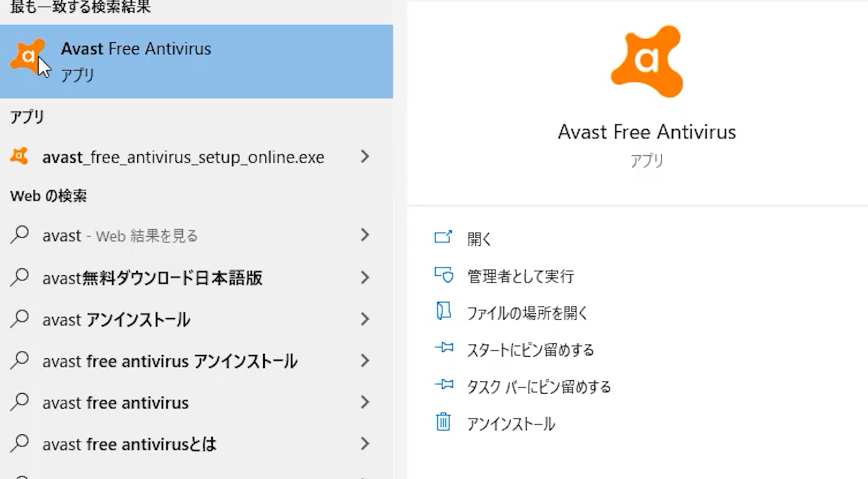Expand chevron for 'avast free antivirus アンインストール'
868x479 pixels.
pos(365,361)
